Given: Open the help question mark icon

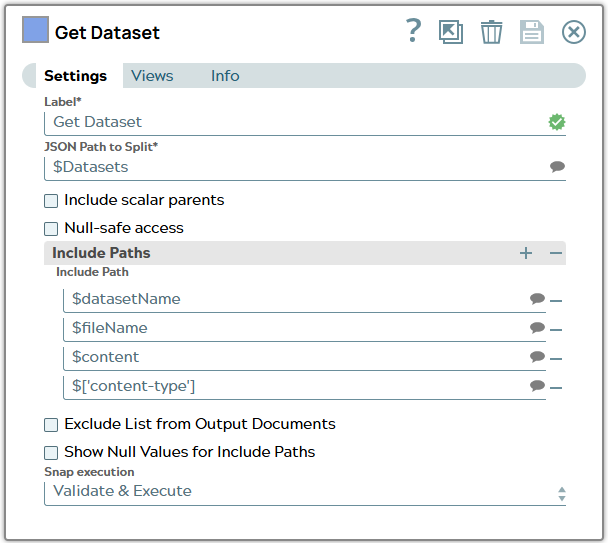Looking at the screenshot, I should pyautogui.click(x=413, y=31).
